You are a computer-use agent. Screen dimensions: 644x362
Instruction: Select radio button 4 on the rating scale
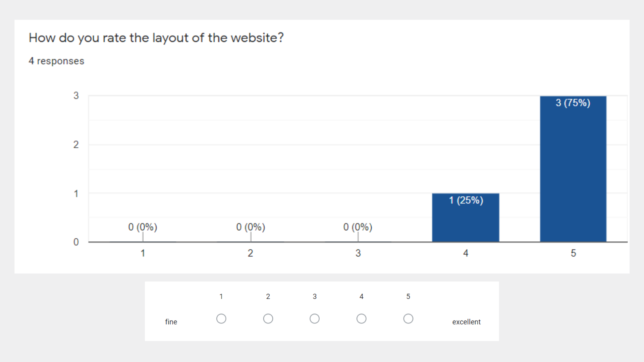point(361,318)
